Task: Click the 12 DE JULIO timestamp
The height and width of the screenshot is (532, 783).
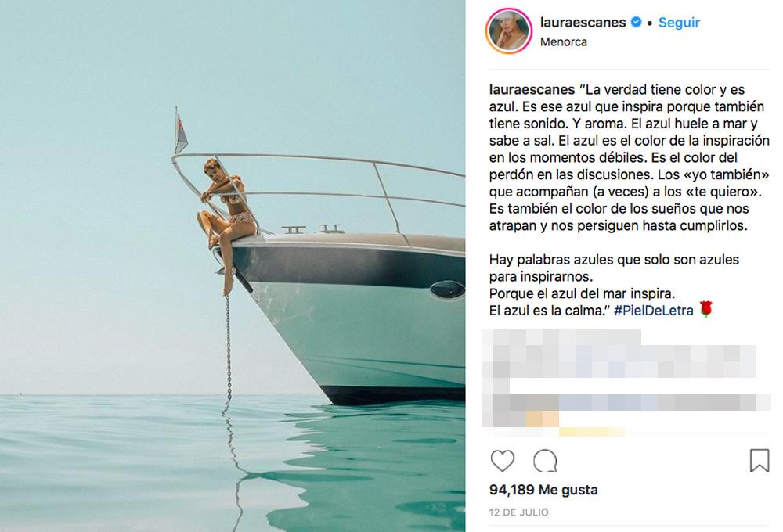Action: [x=519, y=512]
